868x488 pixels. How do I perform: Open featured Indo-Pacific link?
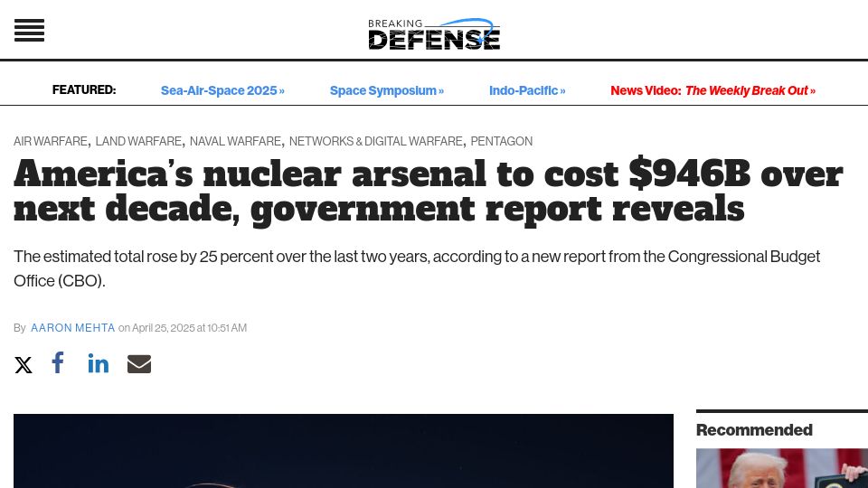pyautogui.click(x=527, y=90)
